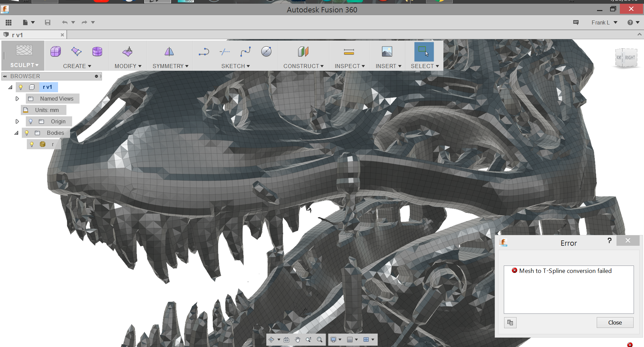Select the Edit Form modify tool
The image size is (644, 347).
pyautogui.click(x=128, y=52)
